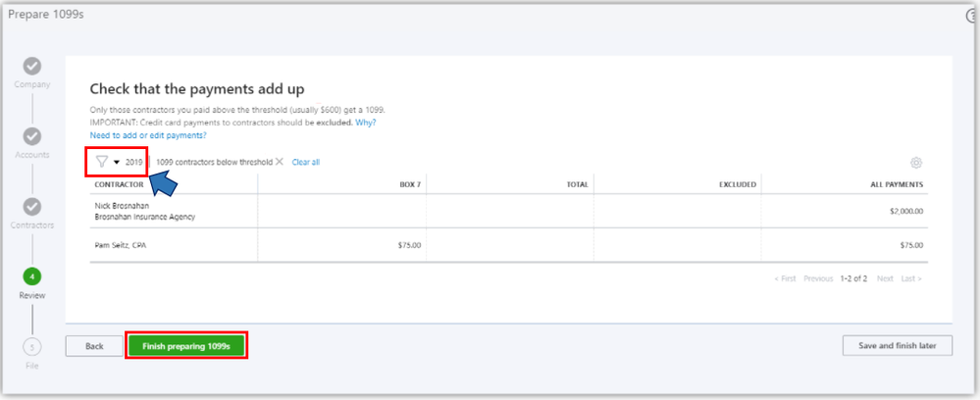
Task: Click the Back button
Action: pyautogui.click(x=94, y=346)
